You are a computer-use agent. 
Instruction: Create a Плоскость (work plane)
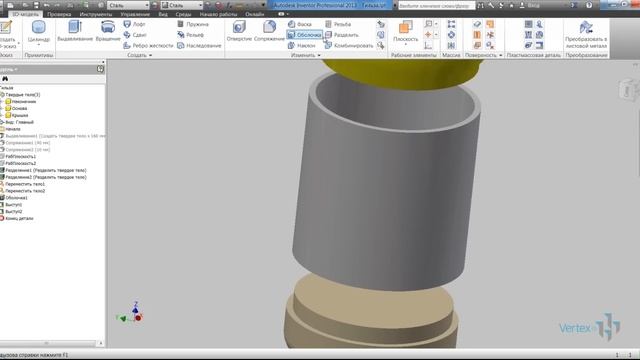406,32
